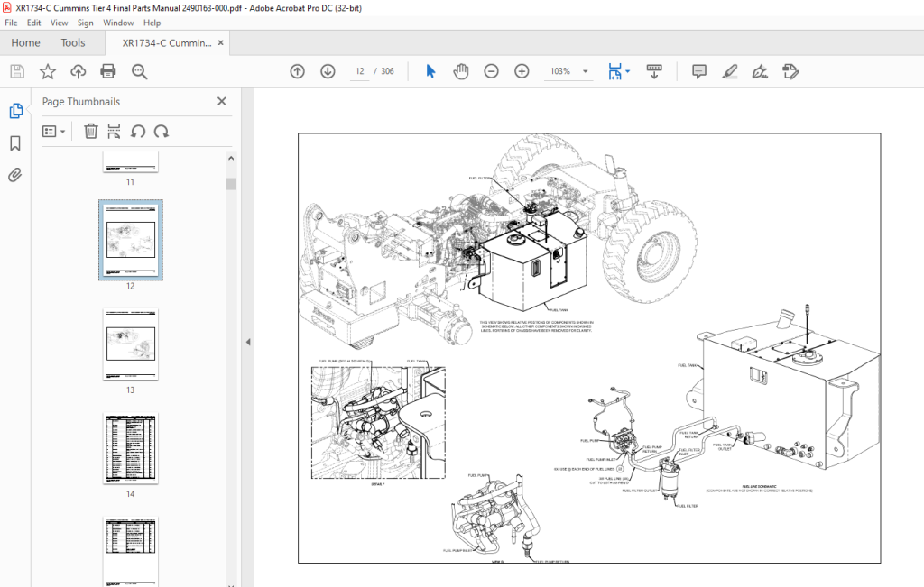Switch to the Tools tab
This screenshot has width=924, height=587.
(73, 42)
